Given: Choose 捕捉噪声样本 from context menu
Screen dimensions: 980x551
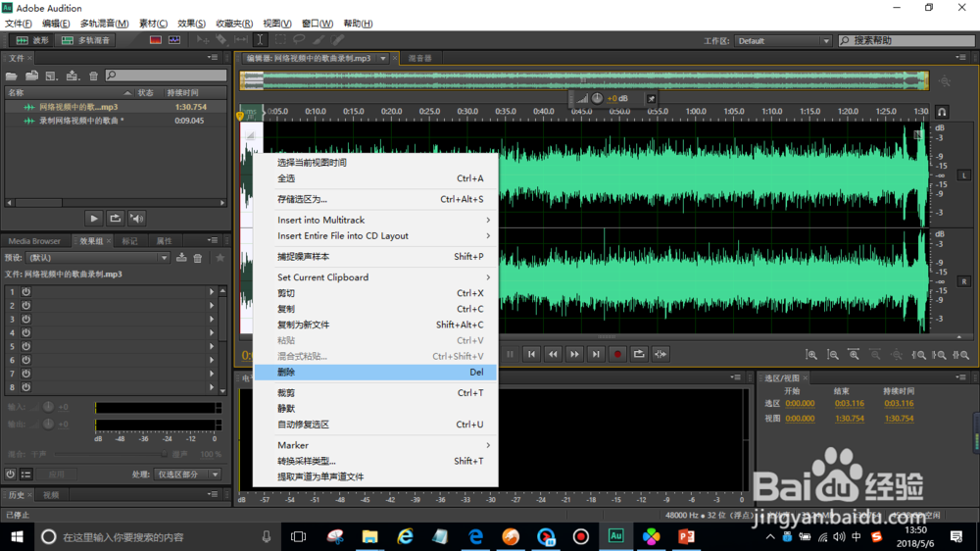Looking at the screenshot, I should tap(375, 257).
